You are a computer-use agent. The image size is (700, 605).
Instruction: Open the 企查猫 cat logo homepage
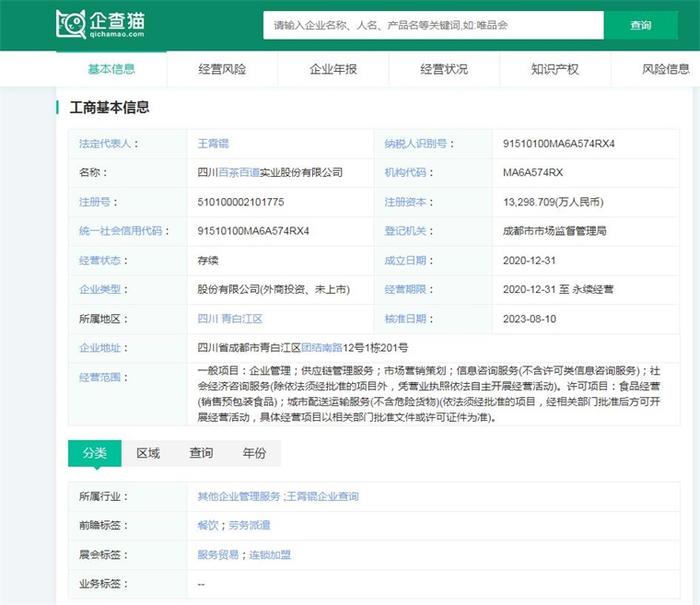coord(100,24)
